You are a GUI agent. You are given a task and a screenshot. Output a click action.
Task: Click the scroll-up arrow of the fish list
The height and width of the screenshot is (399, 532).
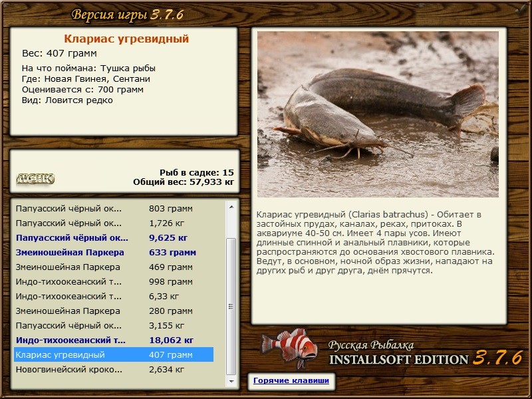pyautogui.click(x=231, y=207)
